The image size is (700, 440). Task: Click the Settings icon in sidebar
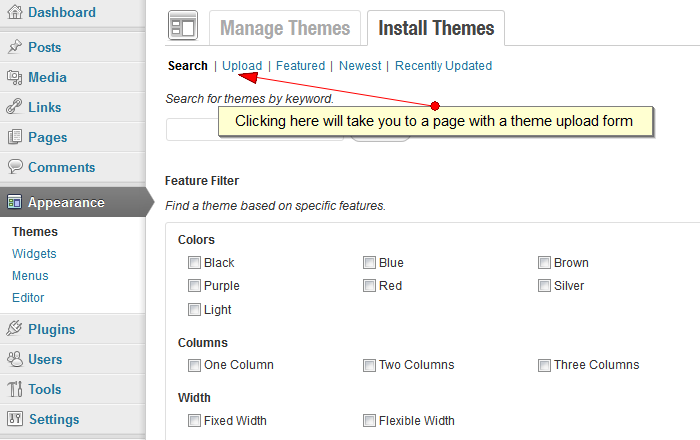pos(14,419)
